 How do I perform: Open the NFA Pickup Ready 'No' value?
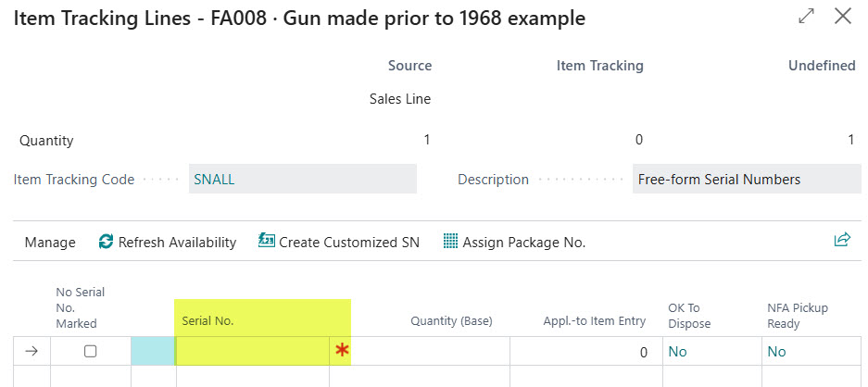pos(776,352)
